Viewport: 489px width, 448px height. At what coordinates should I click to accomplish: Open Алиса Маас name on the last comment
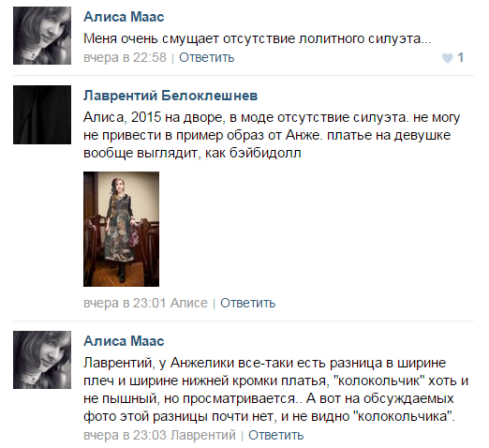pos(124,341)
